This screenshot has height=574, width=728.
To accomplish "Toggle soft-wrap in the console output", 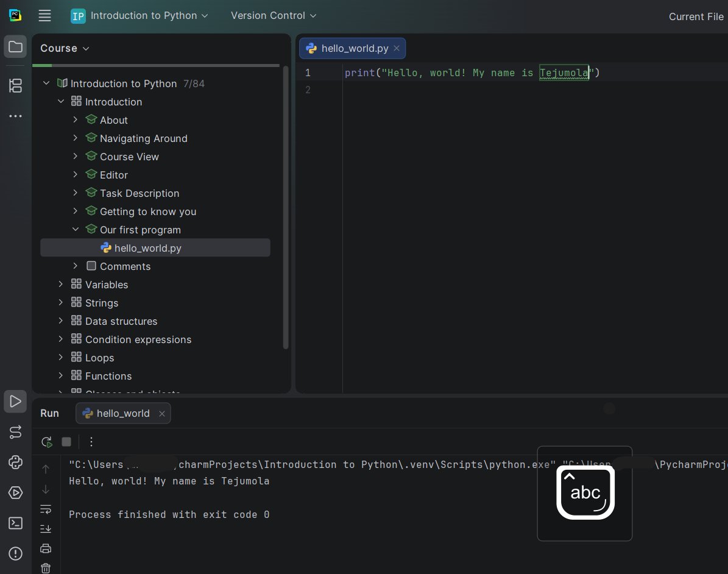I will 46,509.
